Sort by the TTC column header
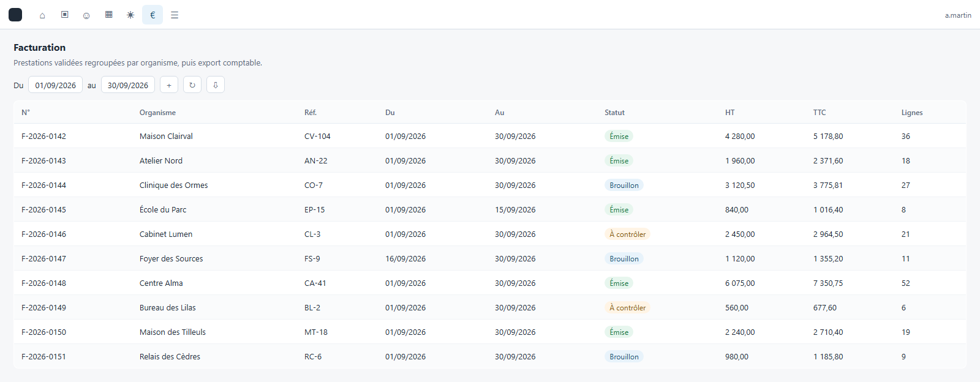 (x=820, y=113)
